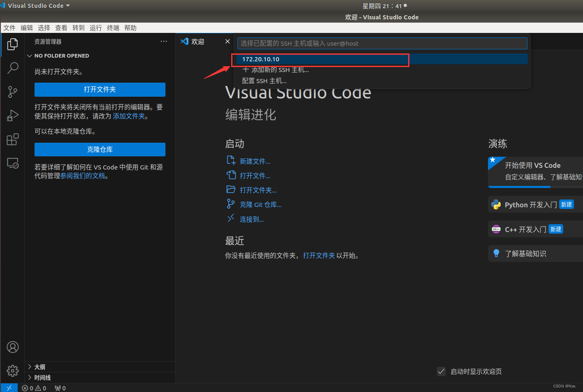The image size is (583, 392).
Task: Open the C++ 开发入门 walkthrough
Action: point(535,229)
